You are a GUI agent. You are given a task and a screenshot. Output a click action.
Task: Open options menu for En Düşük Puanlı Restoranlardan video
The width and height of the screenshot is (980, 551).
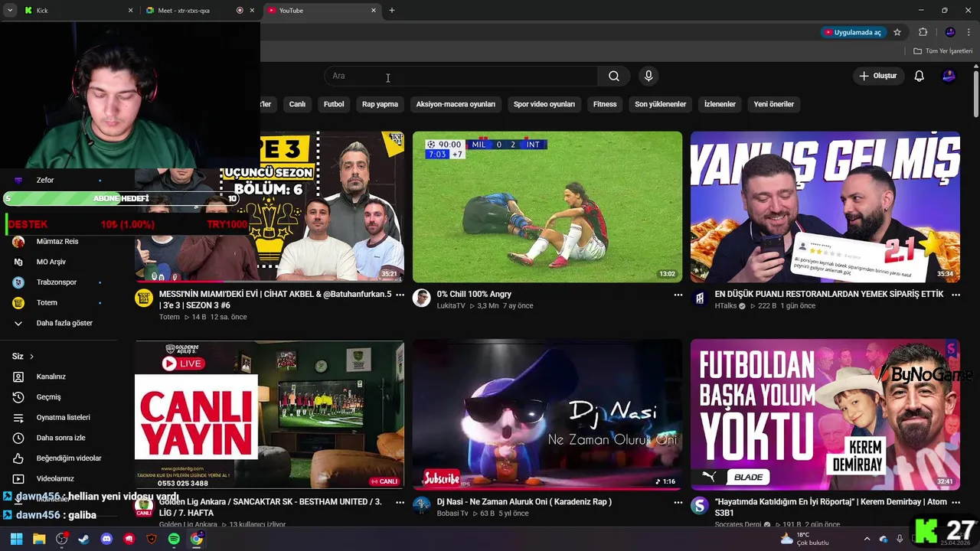click(955, 295)
